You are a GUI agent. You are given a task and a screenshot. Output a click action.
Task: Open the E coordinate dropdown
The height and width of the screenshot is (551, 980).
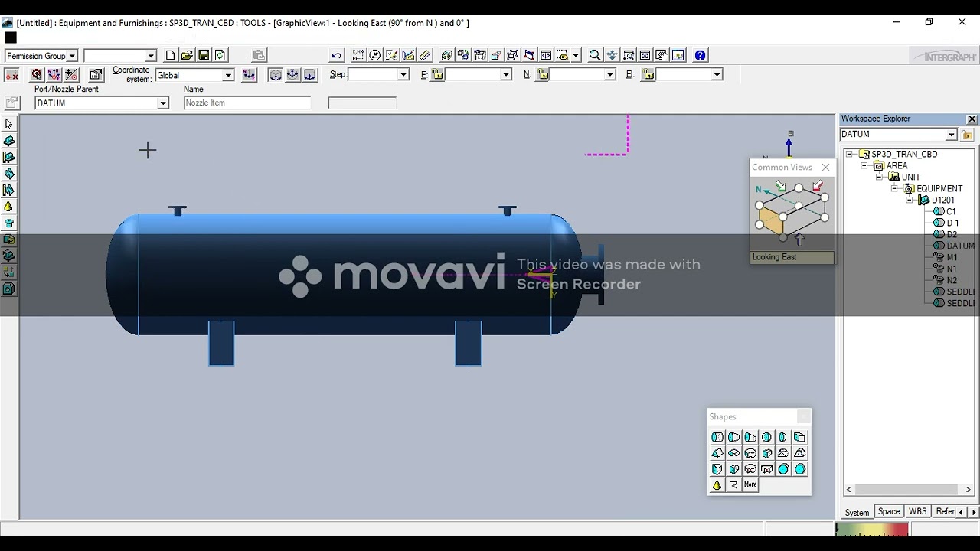(x=505, y=75)
